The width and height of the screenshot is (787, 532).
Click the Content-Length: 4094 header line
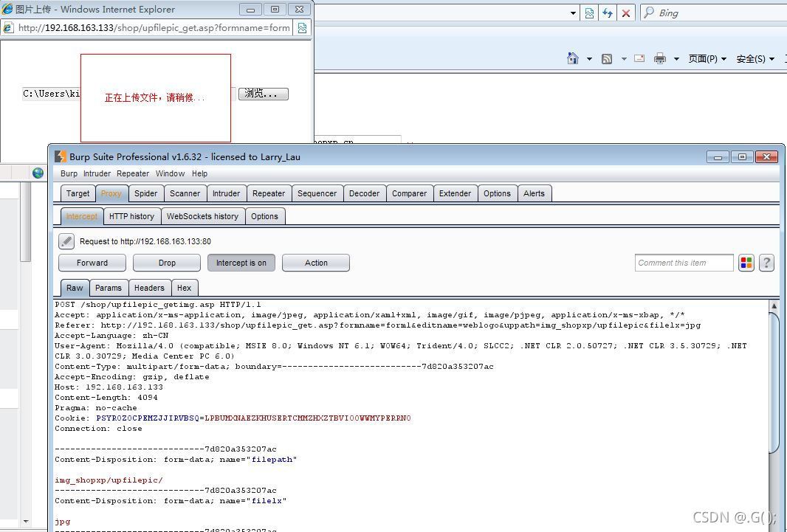[106, 398]
